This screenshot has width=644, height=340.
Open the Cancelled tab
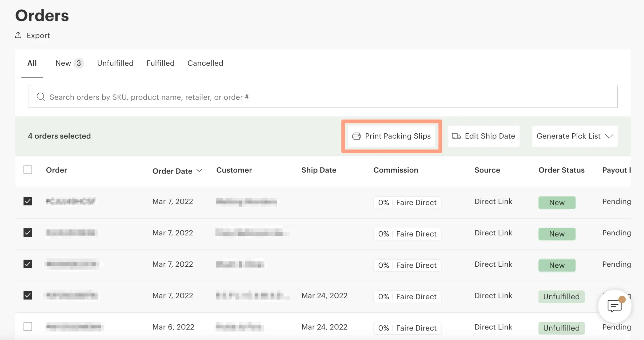205,63
